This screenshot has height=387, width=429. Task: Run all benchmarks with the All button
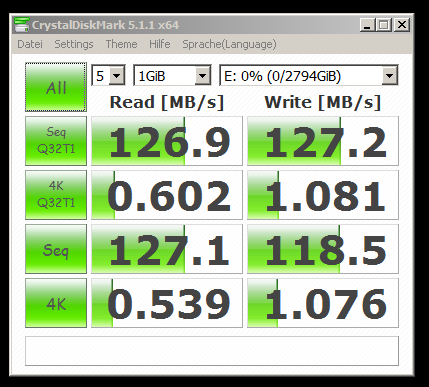pos(56,87)
